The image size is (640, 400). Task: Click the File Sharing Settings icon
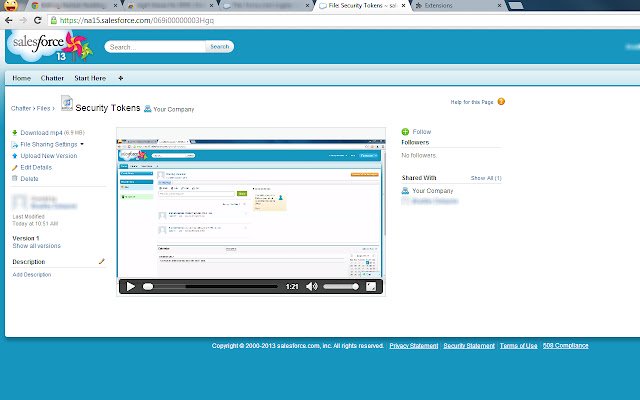point(15,144)
